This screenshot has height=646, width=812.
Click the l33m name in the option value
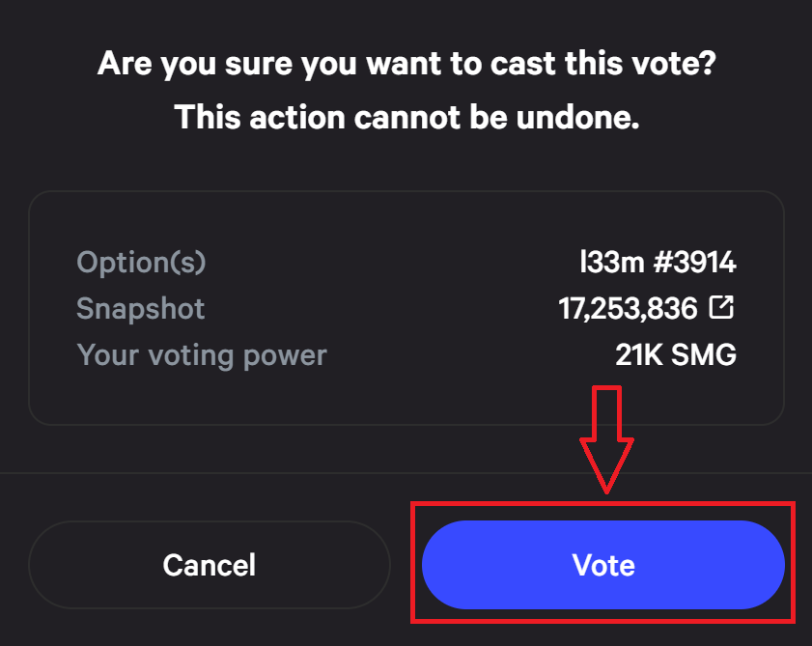coord(612,262)
